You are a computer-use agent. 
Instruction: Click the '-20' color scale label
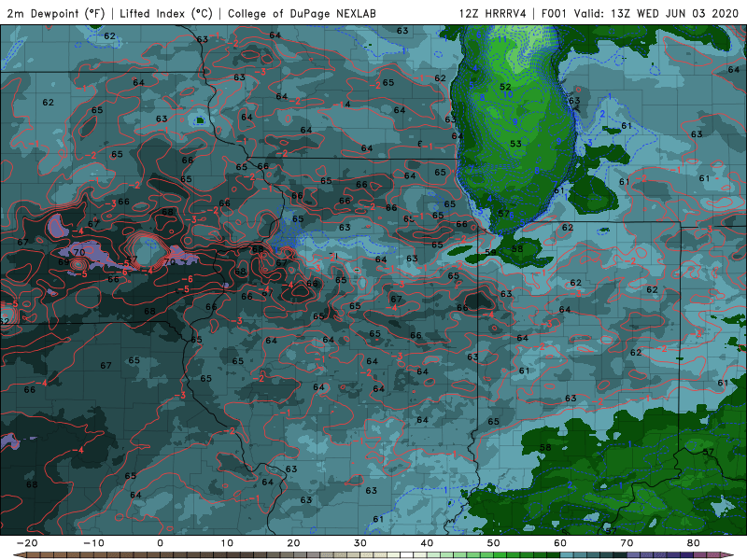click(x=27, y=543)
